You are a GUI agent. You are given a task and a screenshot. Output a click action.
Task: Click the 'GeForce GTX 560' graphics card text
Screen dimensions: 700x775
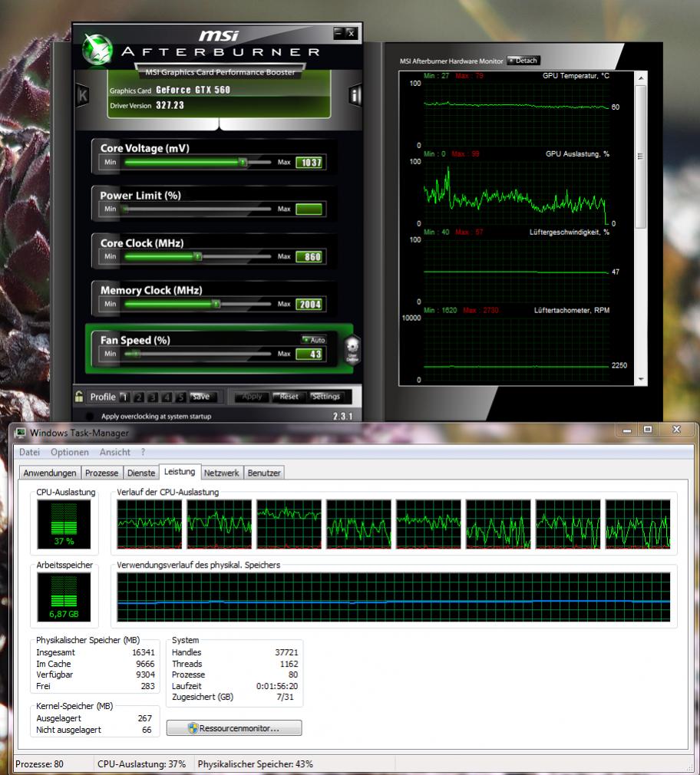193,90
